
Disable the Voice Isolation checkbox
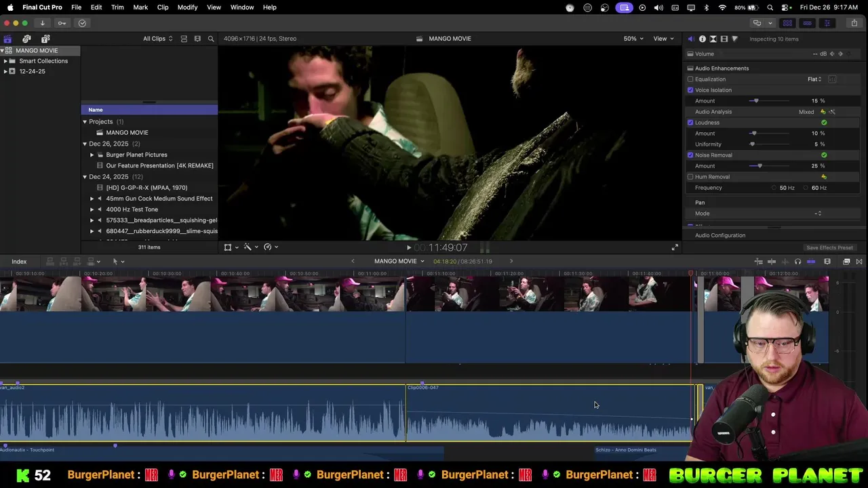[x=690, y=90]
